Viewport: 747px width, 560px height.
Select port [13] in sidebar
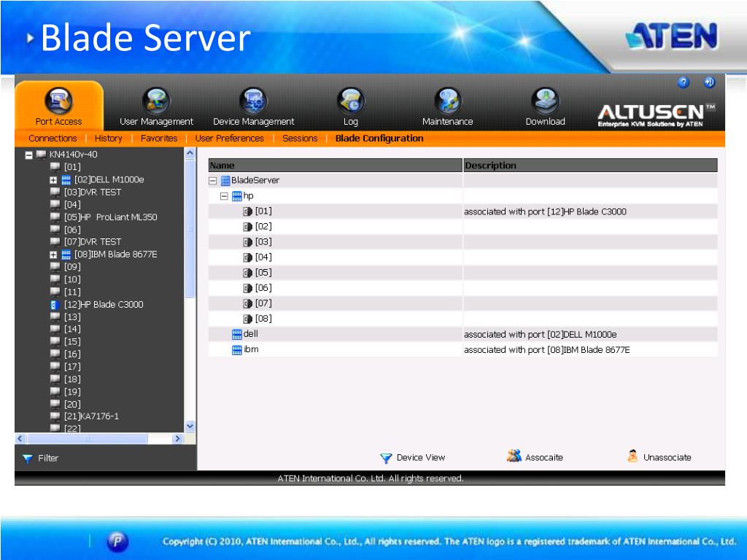click(72, 317)
